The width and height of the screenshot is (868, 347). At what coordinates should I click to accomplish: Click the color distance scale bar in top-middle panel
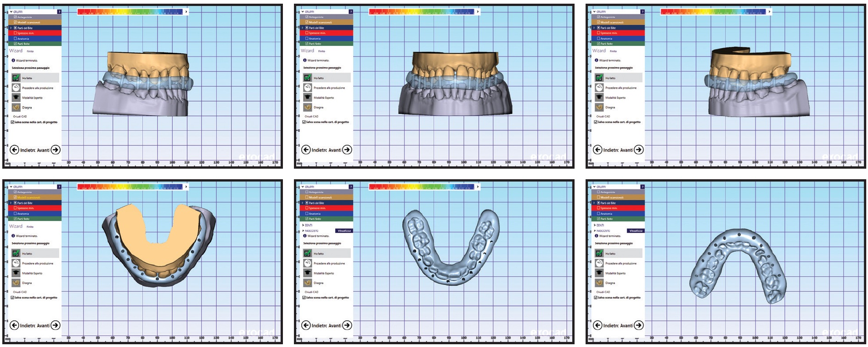(x=421, y=12)
